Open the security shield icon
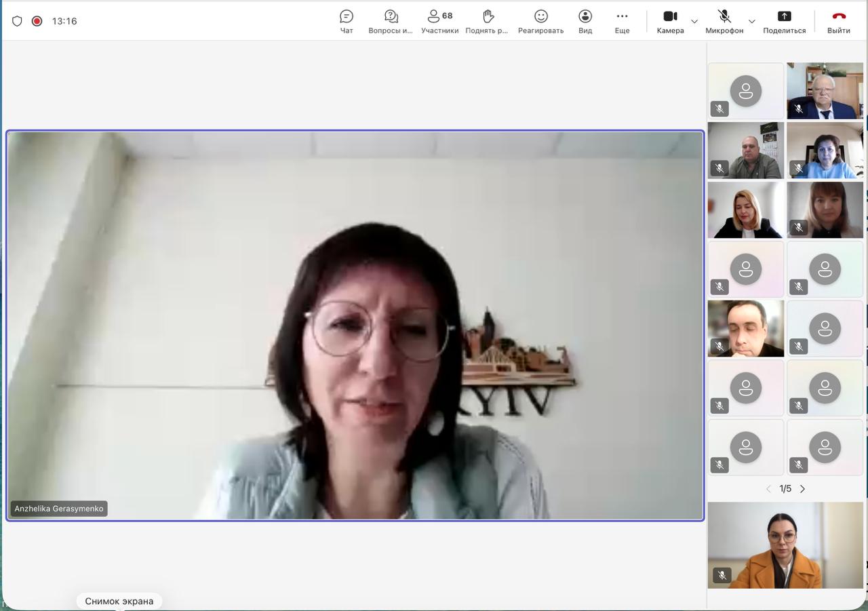The height and width of the screenshot is (611, 868). [18, 21]
